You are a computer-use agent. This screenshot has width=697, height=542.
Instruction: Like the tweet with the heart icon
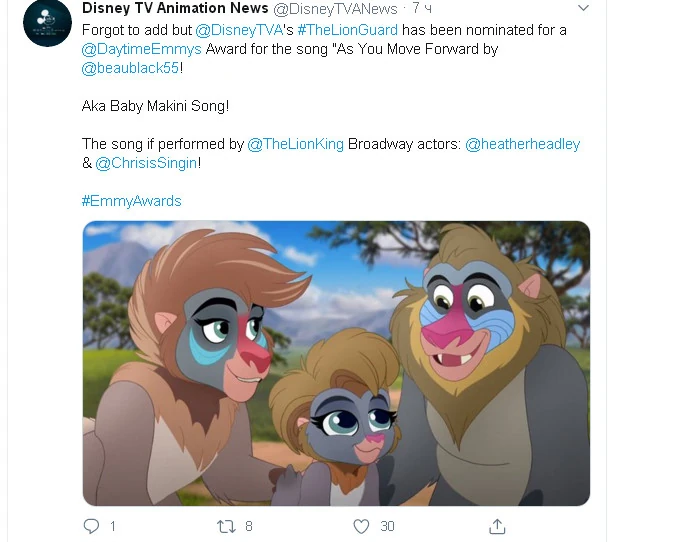[361, 526]
